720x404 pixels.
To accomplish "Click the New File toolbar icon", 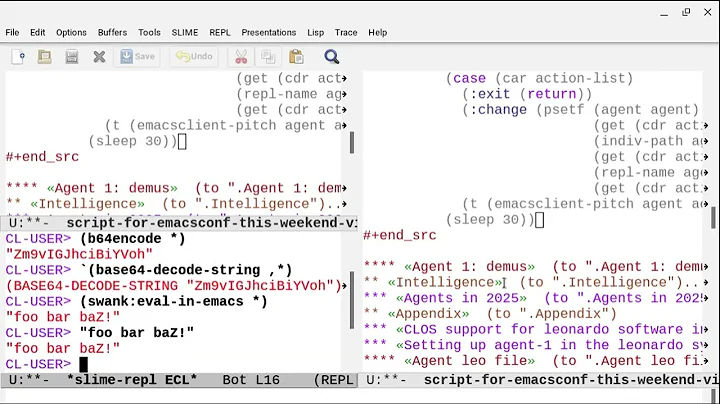I will [x=18, y=57].
